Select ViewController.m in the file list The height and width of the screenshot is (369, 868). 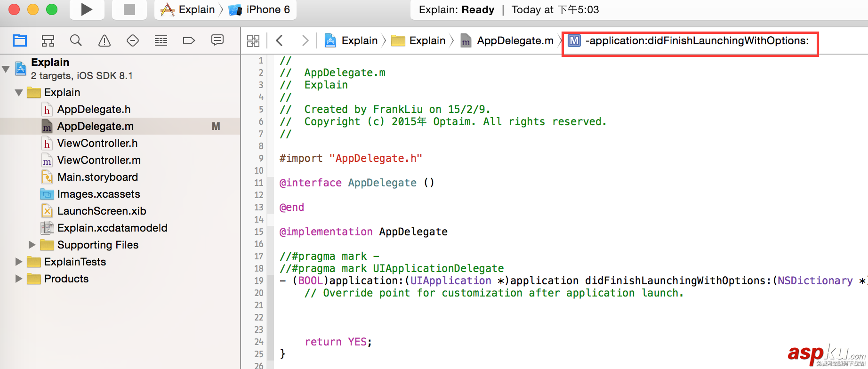click(x=99, y=160)
